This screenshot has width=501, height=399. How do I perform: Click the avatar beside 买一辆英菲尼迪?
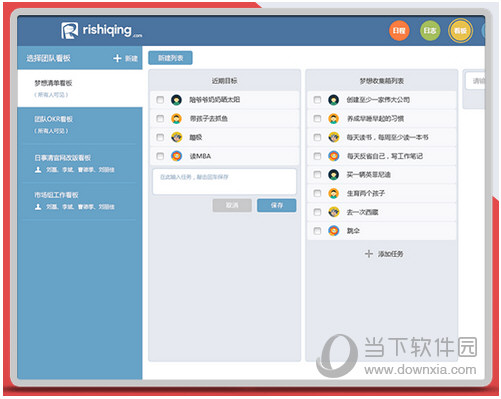pyautogui.click(x=333, y=175)
